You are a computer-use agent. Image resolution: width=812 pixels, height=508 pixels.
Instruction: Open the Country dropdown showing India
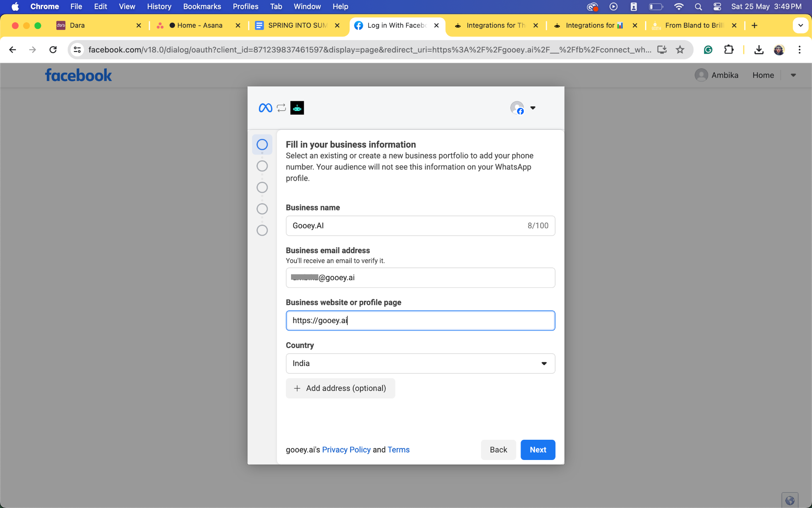[x=420, y=363]
